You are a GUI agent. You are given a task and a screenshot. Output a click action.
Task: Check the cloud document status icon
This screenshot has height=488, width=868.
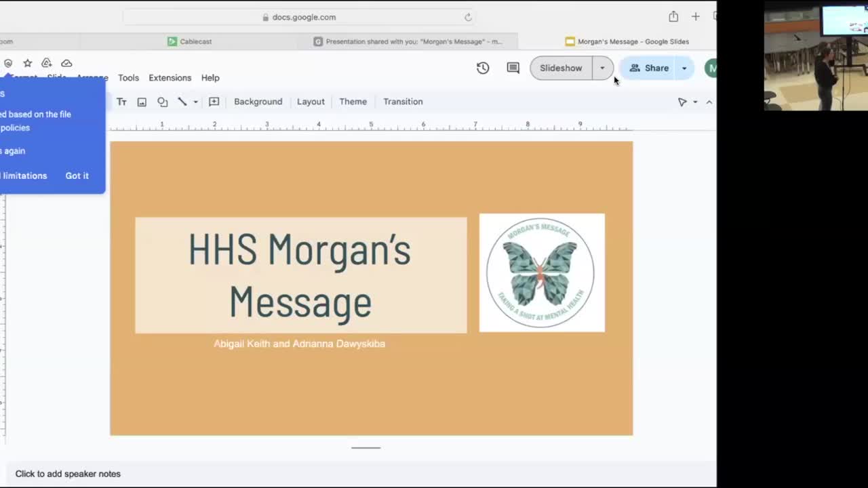point(66,63)
